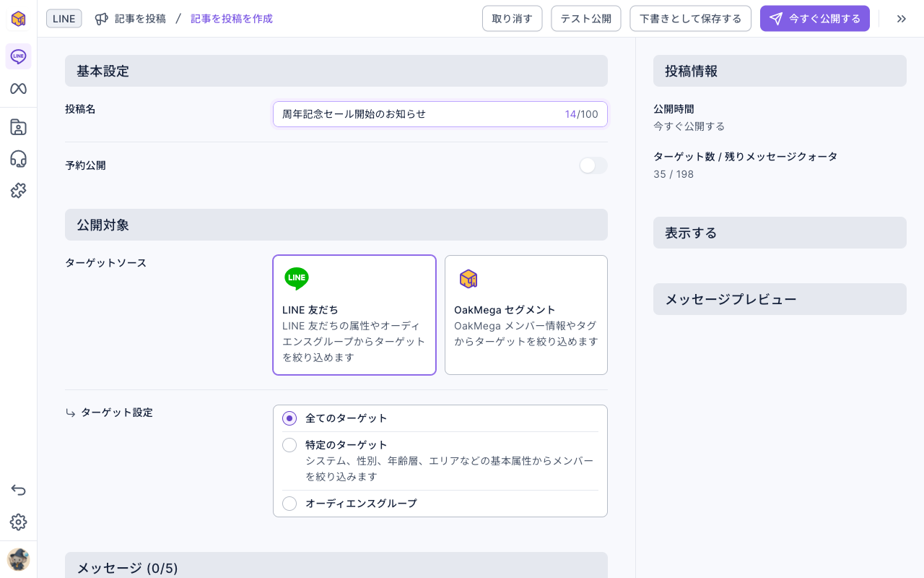This screenshot has width=924, height=578.
Task: Click the 今すぐ公開する button
Action: click(815, 19)
